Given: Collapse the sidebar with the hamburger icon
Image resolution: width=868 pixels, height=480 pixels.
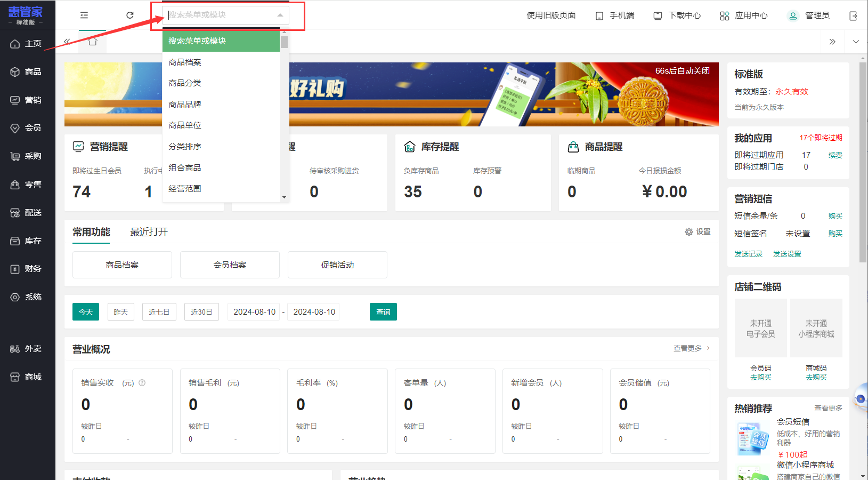Looking at the screenshot, I should coord(84,15).
